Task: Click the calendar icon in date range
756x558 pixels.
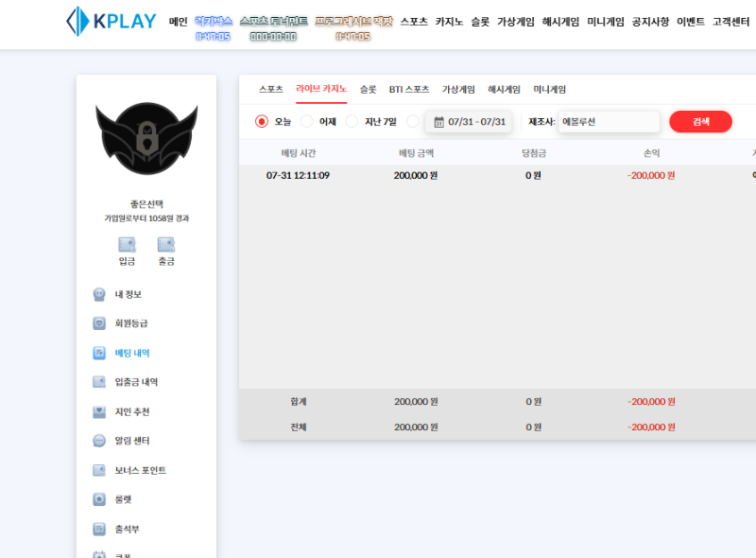Action: 438,122
